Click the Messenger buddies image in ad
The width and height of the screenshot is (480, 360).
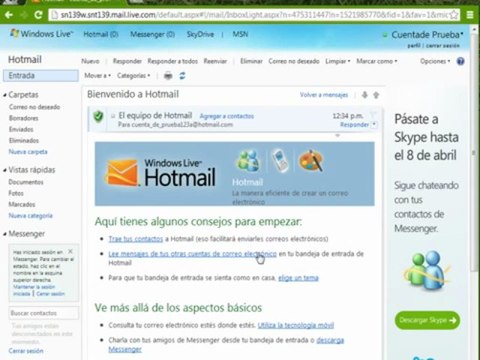pyautogui.click(x=426, y=271)
